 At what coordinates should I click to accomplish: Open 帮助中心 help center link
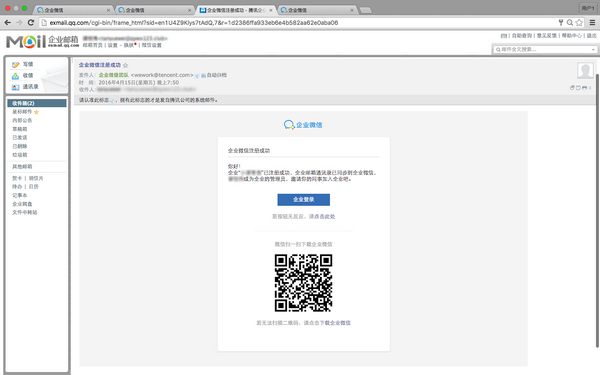point(571,36)
